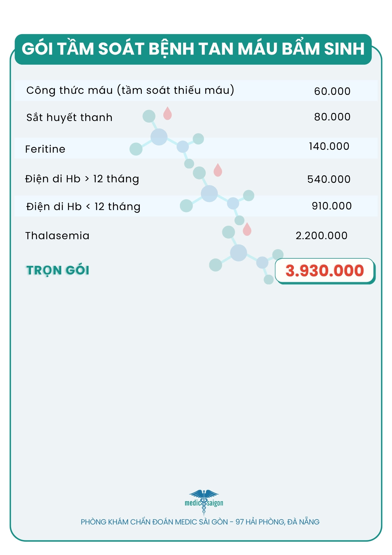Image resolution: width=392 pixels, height=555 pixels.
Task: Click the Điện di Hb < 12 tháng label
Action: 83,206
